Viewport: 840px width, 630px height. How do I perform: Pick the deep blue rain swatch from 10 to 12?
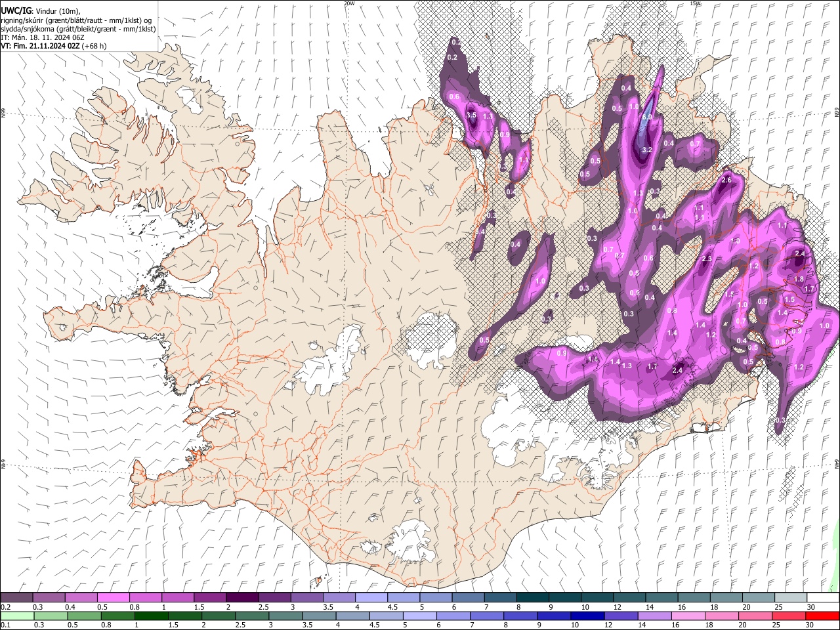tap(587, 616)
